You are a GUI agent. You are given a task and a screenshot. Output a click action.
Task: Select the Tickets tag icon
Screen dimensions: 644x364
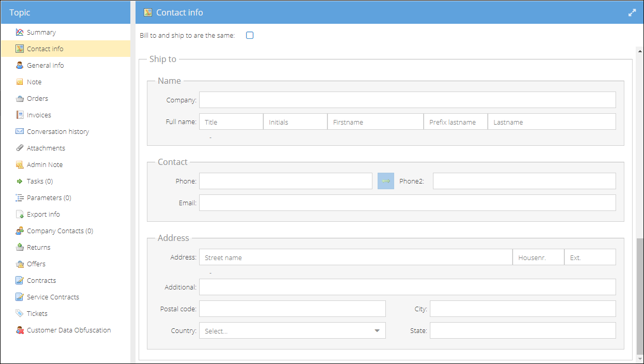tap(20, 313)
